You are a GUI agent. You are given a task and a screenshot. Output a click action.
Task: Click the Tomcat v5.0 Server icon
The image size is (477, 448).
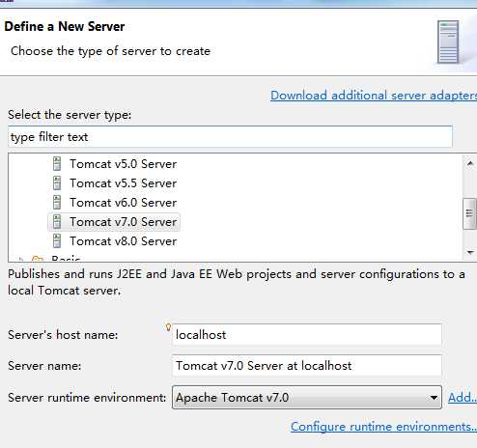57,164
